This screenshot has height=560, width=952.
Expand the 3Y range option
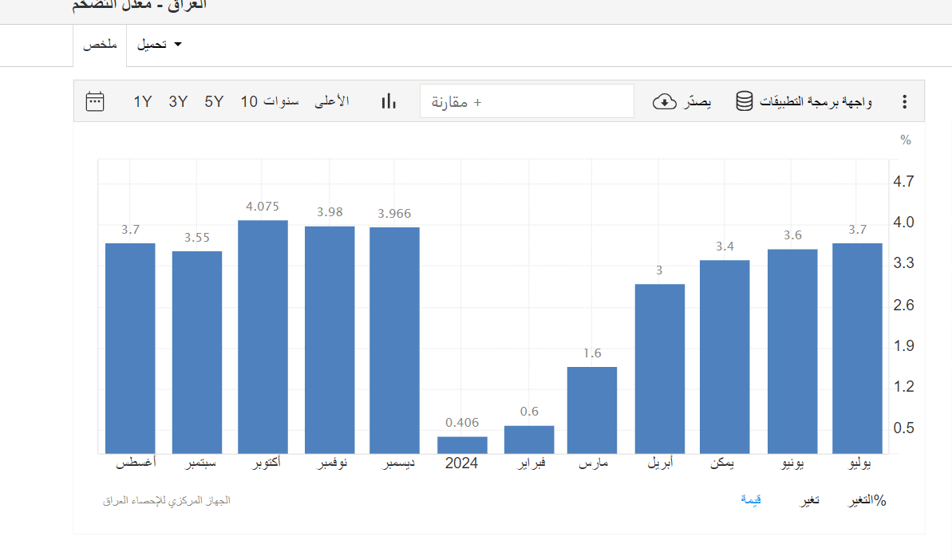pos(179,101)
